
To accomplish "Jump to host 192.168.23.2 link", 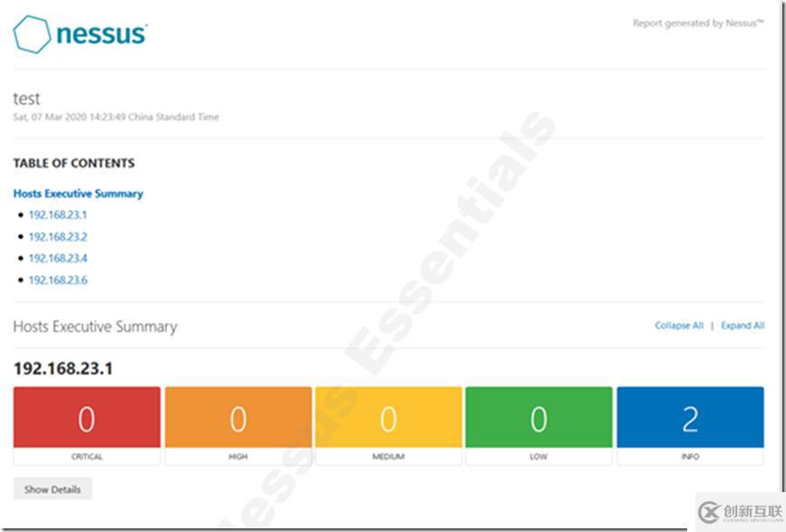I will pyautogui.click(x=58, y=237).
